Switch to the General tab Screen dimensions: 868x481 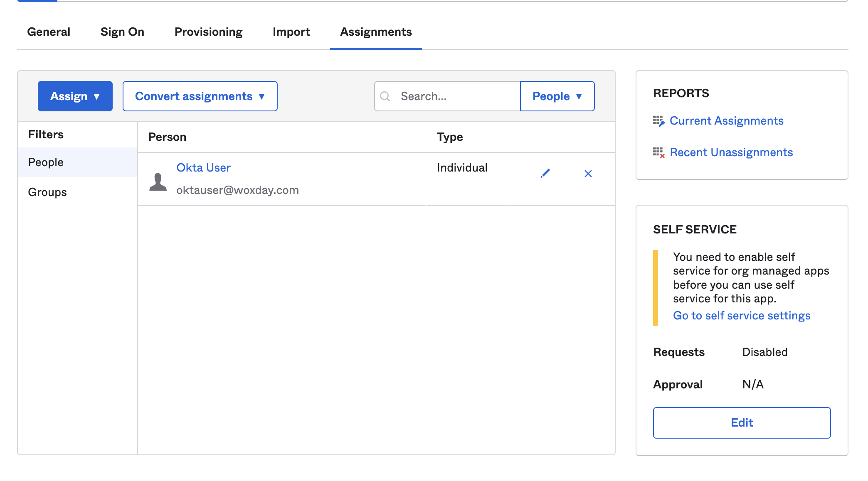click(49, 32)
